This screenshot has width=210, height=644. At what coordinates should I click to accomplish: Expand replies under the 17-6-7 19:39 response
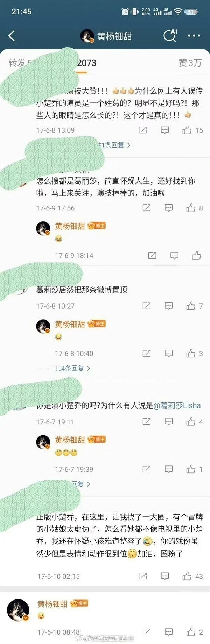coord(81,484)
